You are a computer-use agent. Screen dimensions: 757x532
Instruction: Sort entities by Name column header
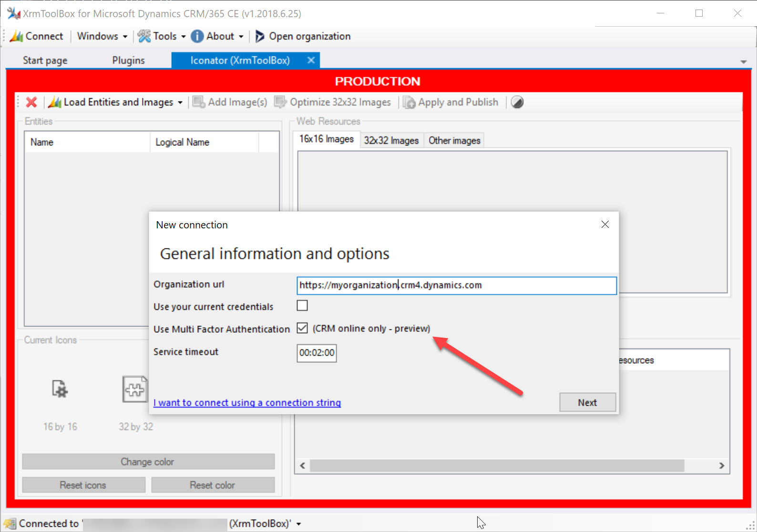(87, 142)
